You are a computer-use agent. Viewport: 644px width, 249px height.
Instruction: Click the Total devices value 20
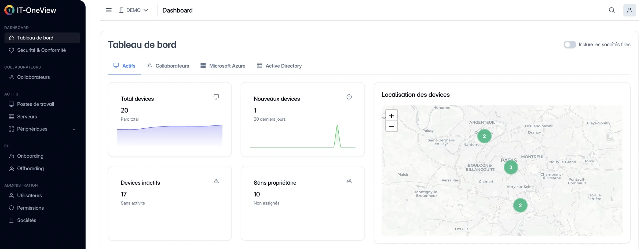pyautogui.click(x=125, y=110)
